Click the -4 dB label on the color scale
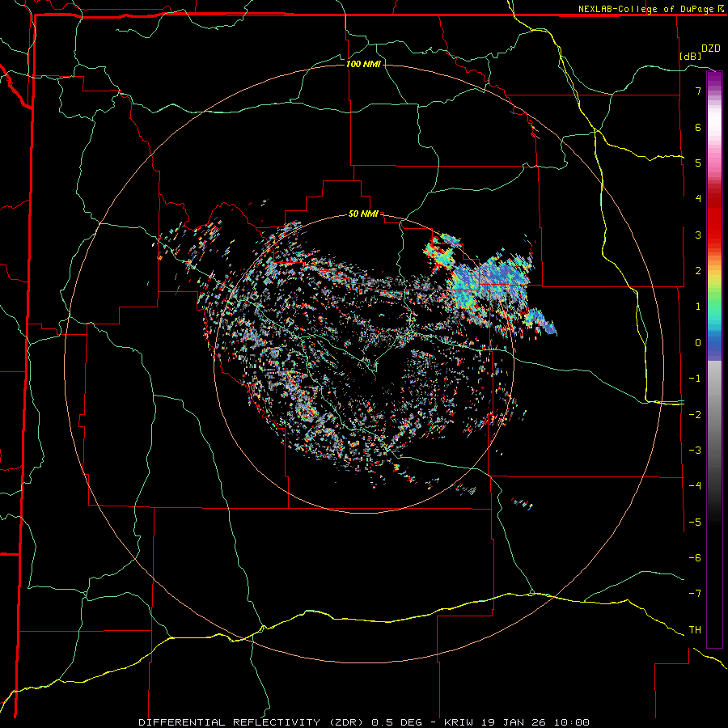 [x=695, y=486]
